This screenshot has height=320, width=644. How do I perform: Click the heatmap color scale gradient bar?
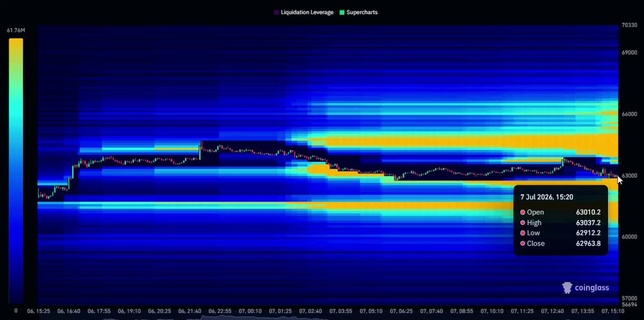point(16,170)
